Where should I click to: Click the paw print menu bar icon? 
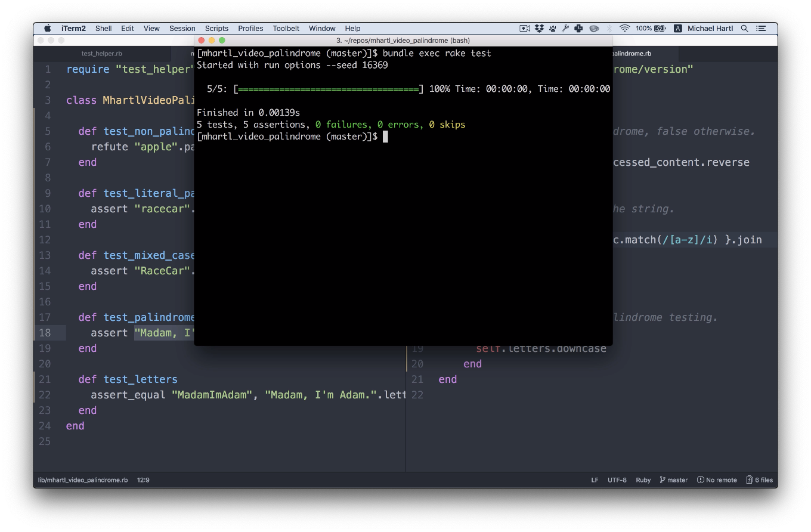(553, 28)
